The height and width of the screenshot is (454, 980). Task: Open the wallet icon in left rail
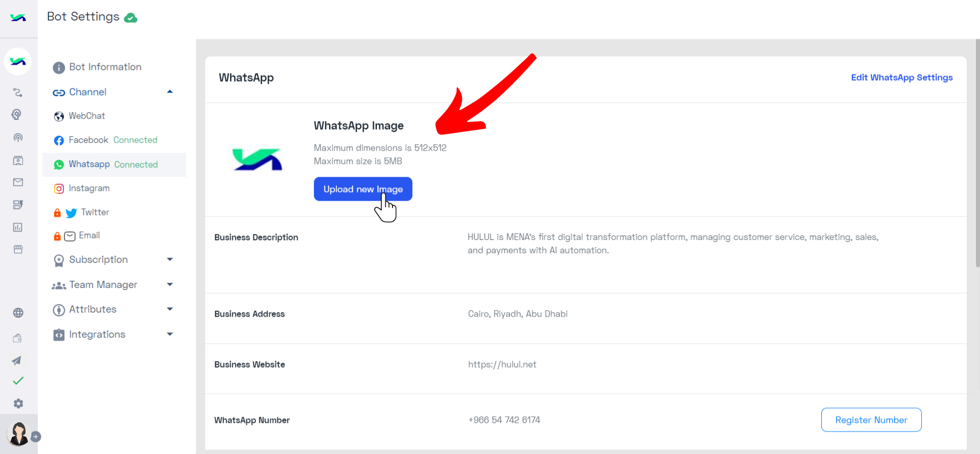click(17, 338)
